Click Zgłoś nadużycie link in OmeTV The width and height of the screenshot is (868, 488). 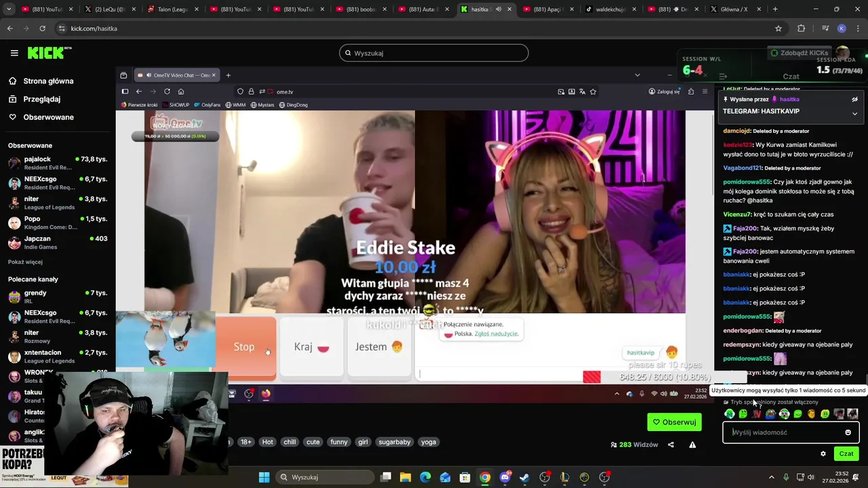coord(496,334)
